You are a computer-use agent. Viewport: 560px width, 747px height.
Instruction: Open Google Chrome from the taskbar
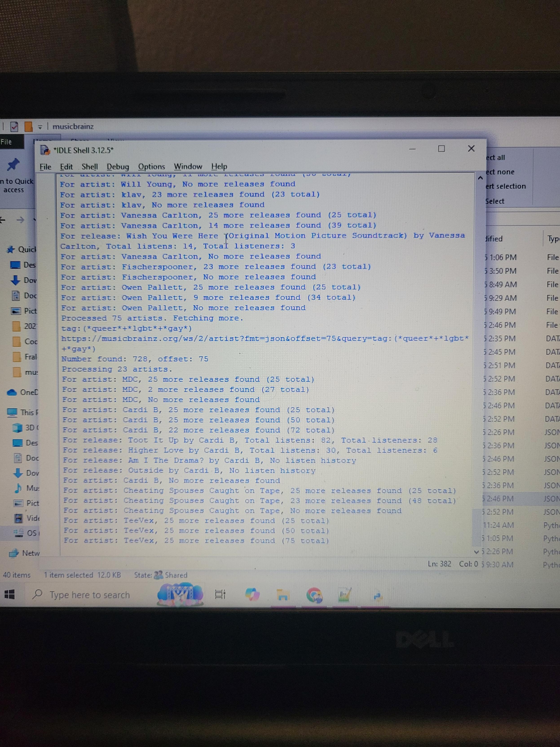(314, 595)
